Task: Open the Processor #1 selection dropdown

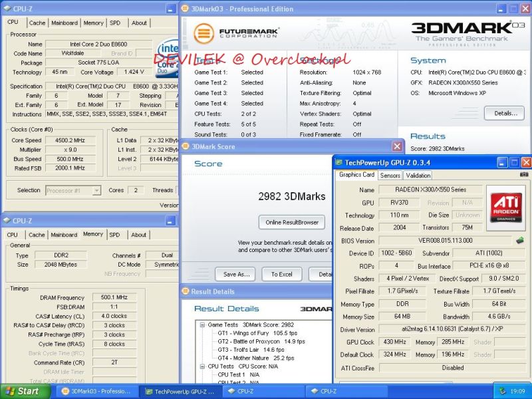Action: 96,191
